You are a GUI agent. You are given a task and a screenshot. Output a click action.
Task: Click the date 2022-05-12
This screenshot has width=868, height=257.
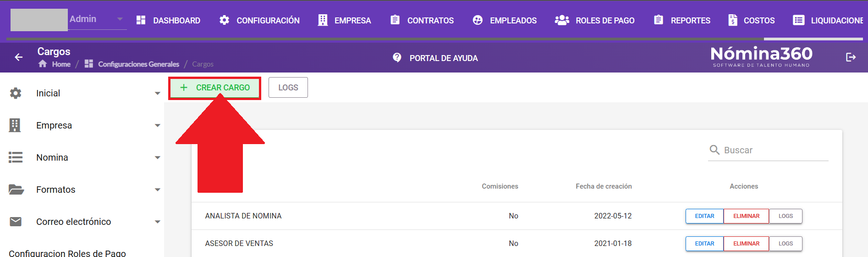click(x=613, y=216)
